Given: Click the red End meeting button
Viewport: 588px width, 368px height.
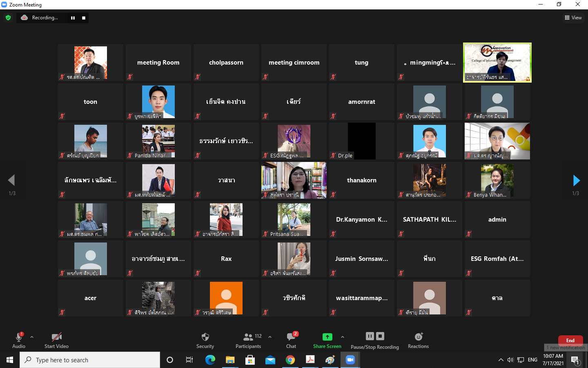Looking at the screenshot, I should pyautogui.click(x=570, y=340).
